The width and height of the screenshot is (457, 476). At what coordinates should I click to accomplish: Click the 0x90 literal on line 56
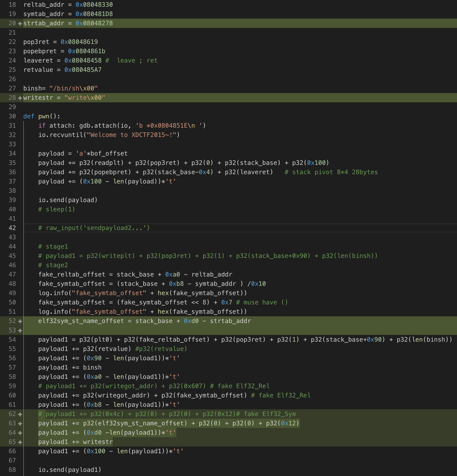tap(94, 358)
